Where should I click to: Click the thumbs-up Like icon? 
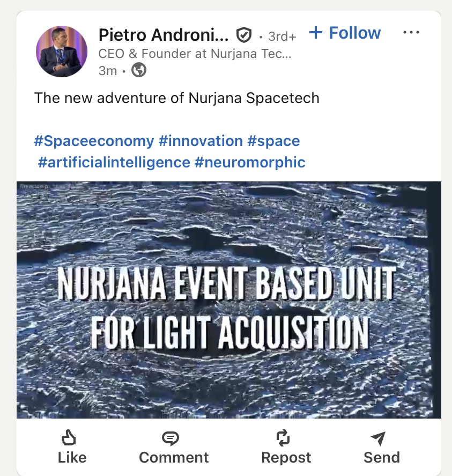point(69,438)
